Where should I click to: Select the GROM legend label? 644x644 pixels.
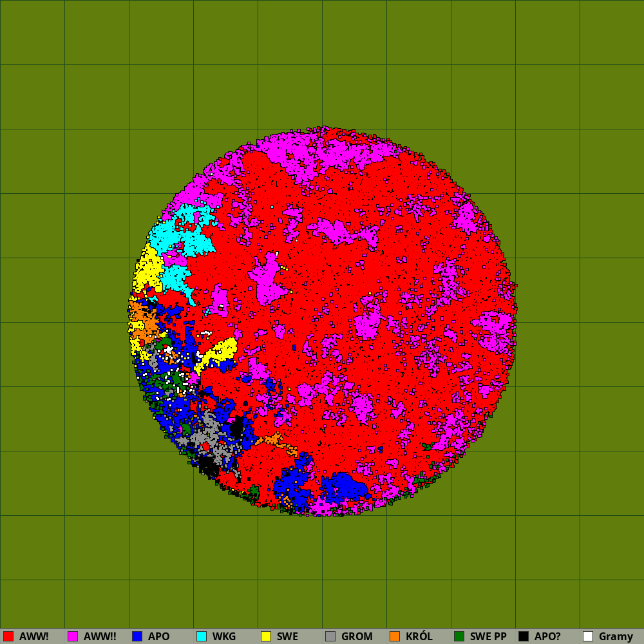coord(357,636)
